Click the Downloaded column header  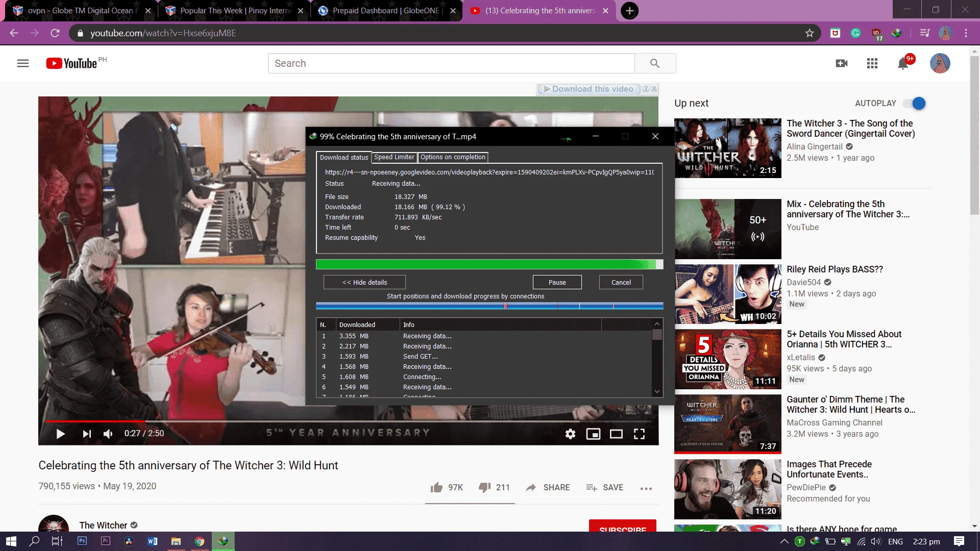[367, 324]
